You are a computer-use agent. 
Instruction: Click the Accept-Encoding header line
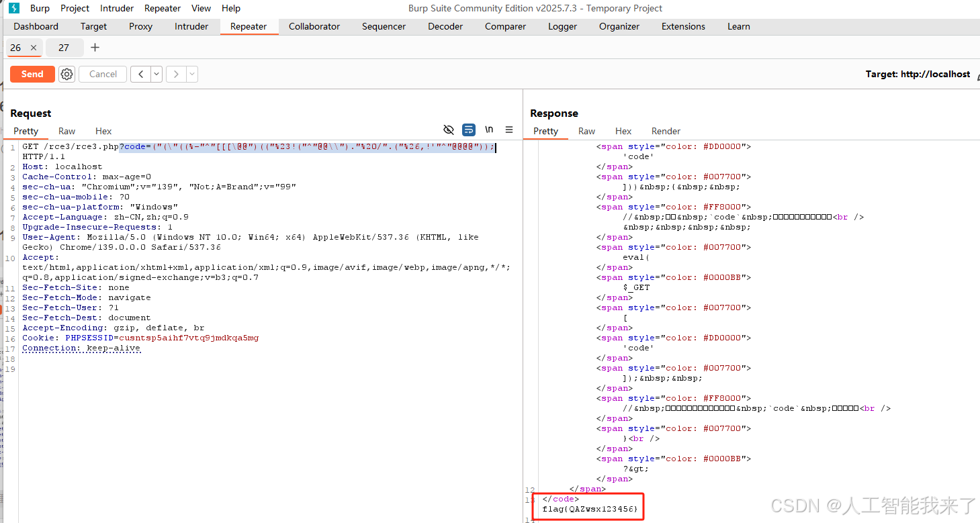pos(113,328)
